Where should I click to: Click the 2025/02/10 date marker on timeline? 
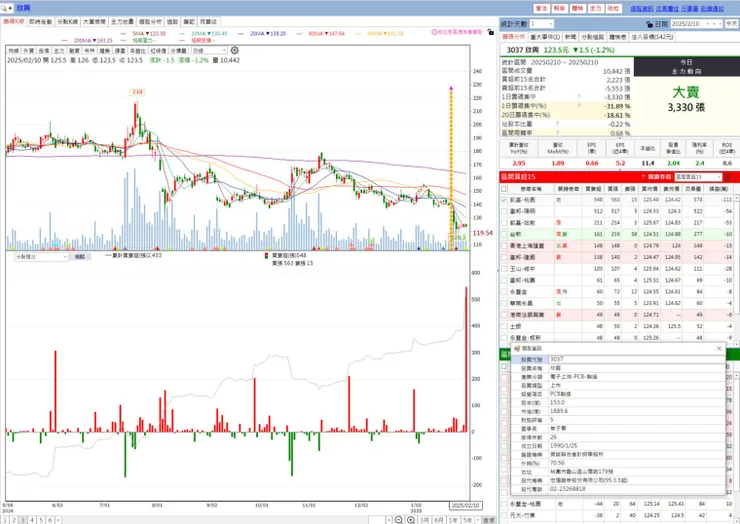pos(465,506)
